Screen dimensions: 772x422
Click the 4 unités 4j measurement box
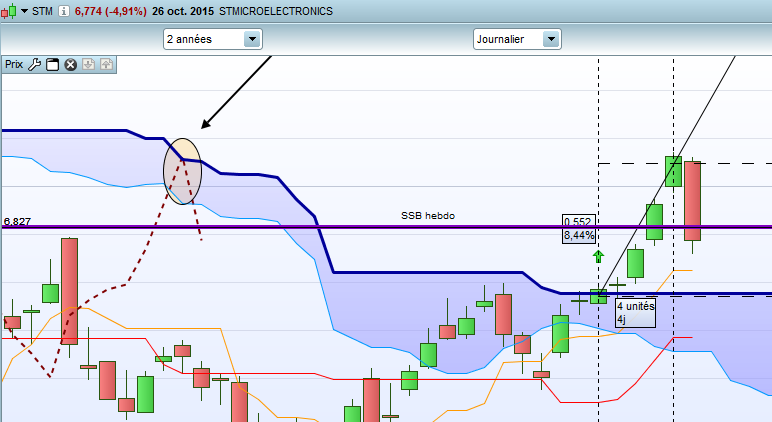tap(636, 313)
